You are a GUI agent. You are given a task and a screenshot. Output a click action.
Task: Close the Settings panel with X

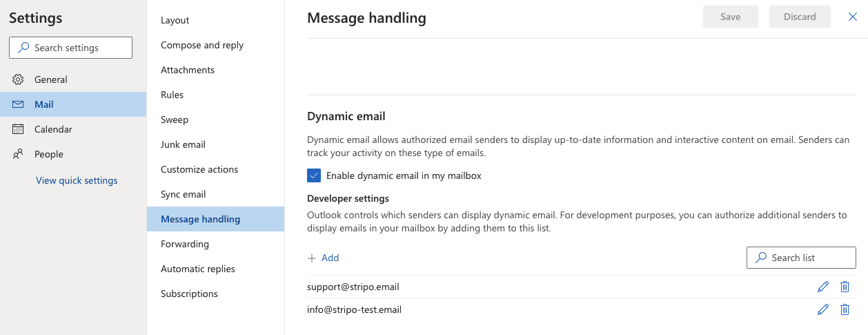click(x=852, y=17)
